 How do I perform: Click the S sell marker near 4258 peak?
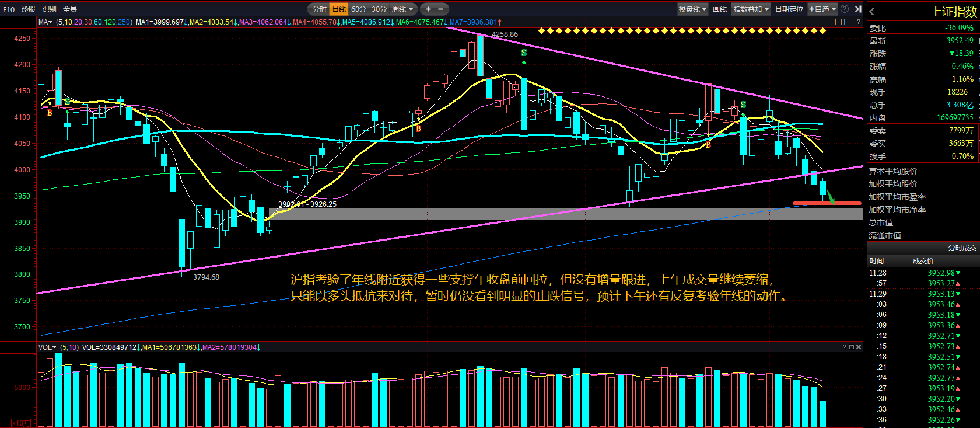(524, 53)
